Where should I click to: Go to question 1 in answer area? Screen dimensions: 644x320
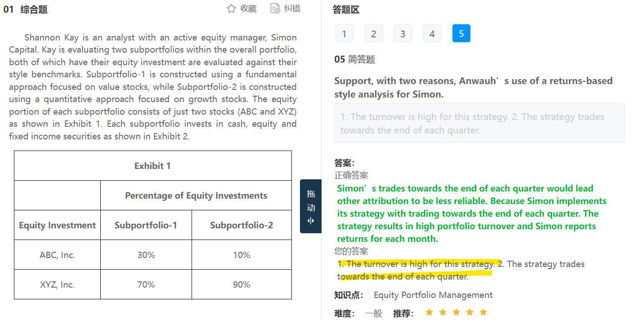click(344, 34)
